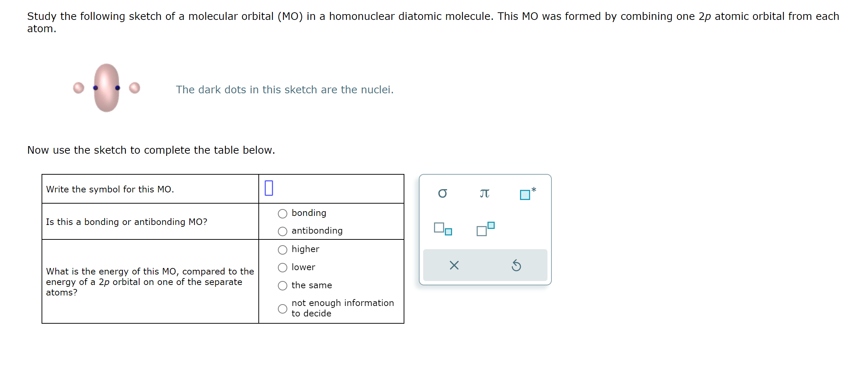868x366 pixels.
Task: Click the undo/reset arrow
Action: tap(517, 265)
